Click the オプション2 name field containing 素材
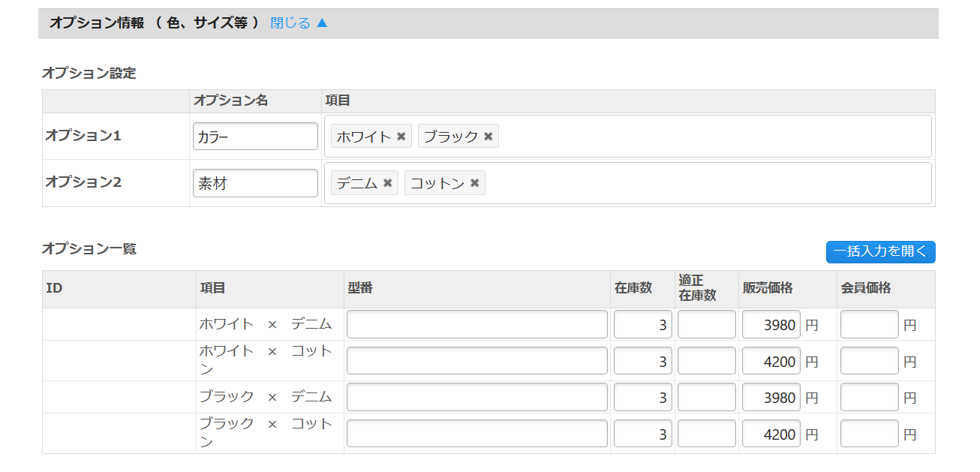The width and height of the screenshot is (980, 472). (x=255, y=183)
